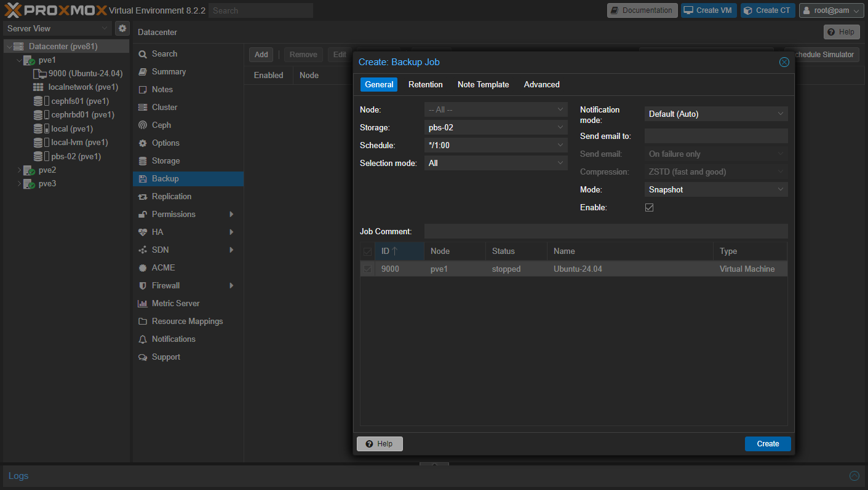868x490 pixels.
Task: Click the cephfs01 (pve1) storage icon
Action: pyautogui.click(x=38, y=101)
